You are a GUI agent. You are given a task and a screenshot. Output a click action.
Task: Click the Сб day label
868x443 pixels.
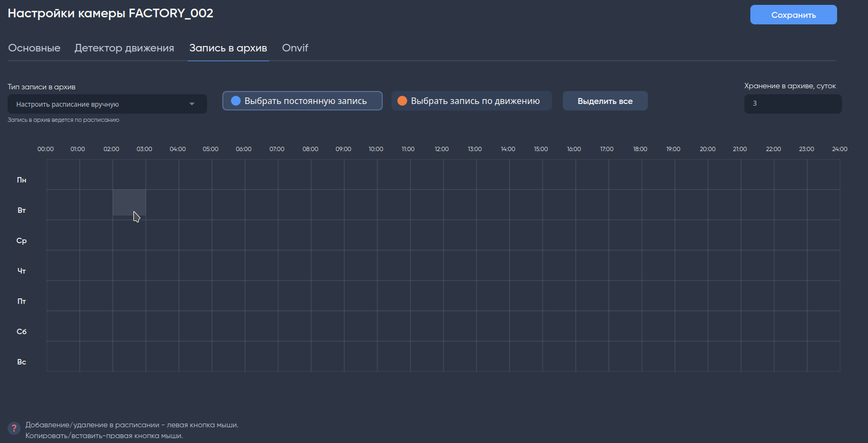[22, 331]
